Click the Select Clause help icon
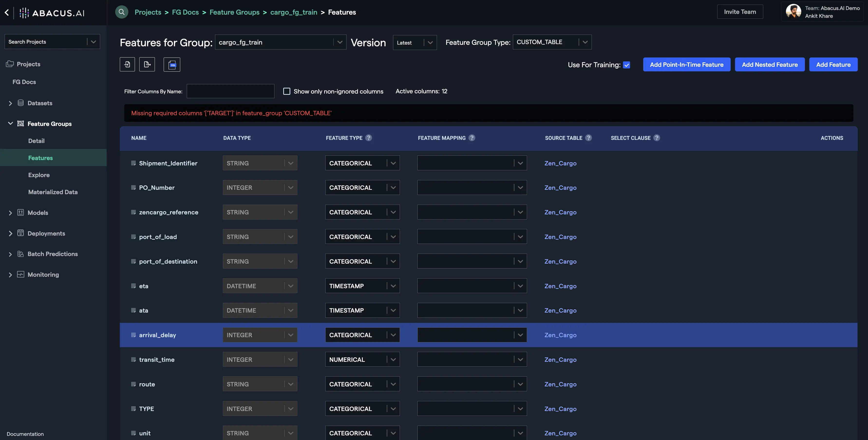868x440 pixels. coord(657,138)
